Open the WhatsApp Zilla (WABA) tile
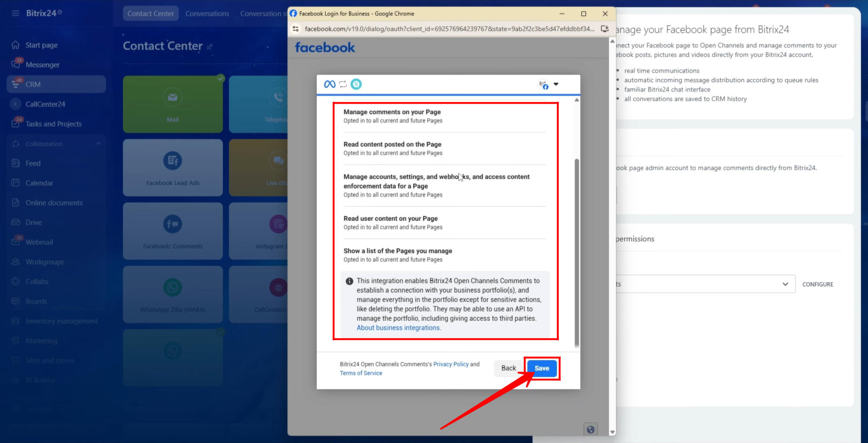This screenshot has height=443, width=868. tap(173, 294)
